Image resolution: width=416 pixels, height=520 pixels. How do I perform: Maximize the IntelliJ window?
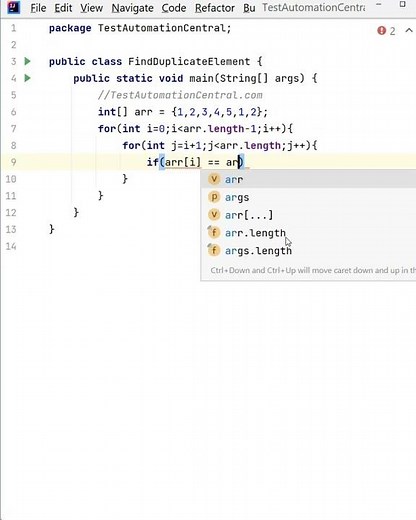(x=402, y=4)
